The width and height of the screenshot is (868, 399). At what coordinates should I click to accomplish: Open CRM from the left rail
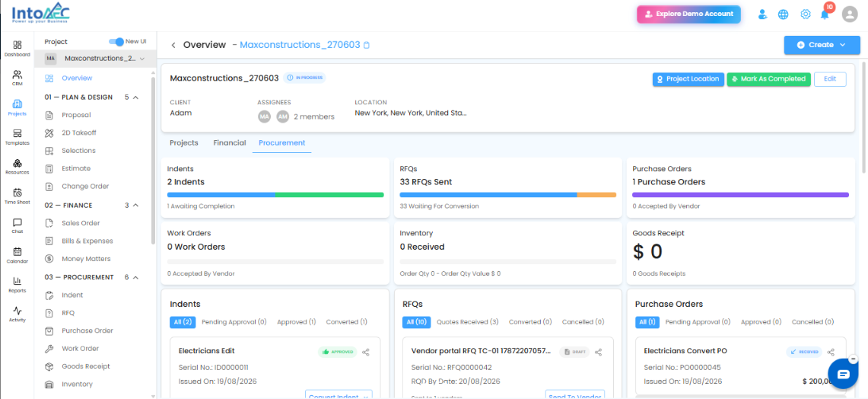[17, 78]
